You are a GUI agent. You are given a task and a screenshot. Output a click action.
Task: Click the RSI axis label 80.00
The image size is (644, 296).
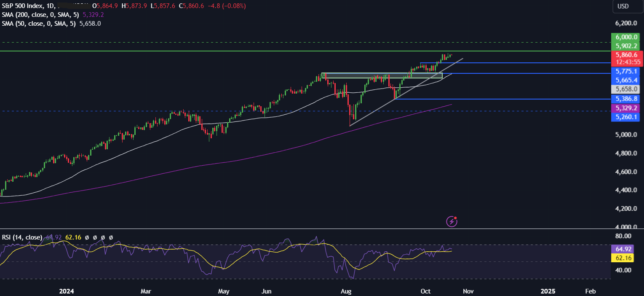[623, 236]
